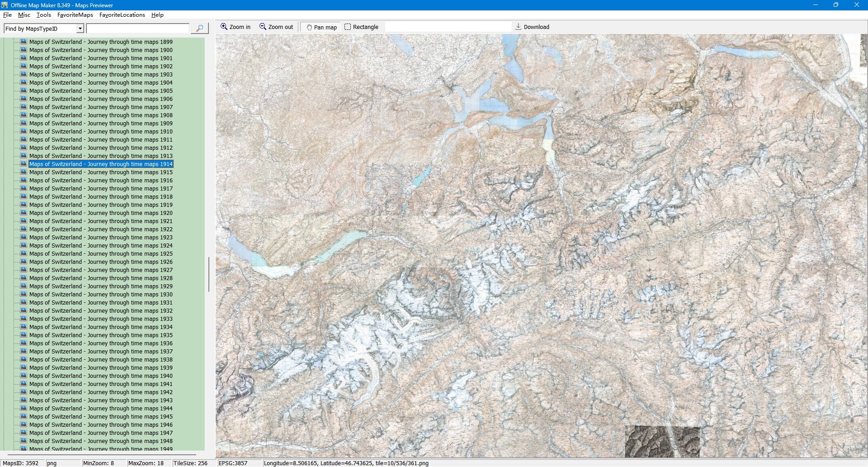868x467 pixels.
Task: Select Journey through time maps 1920
Action: click(101, 213)
